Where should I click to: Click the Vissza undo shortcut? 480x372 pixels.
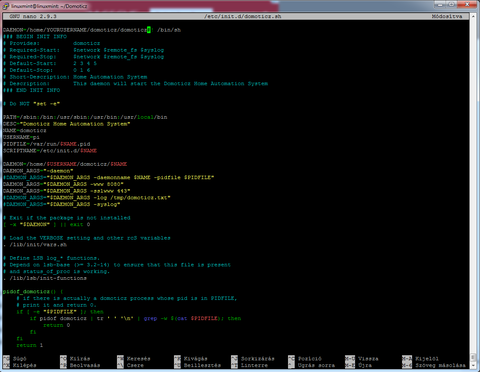point(362,359)
